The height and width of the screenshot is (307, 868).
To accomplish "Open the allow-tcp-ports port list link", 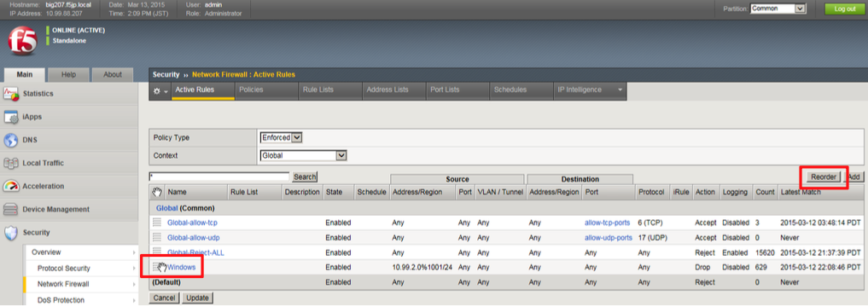I will [608, 223].
